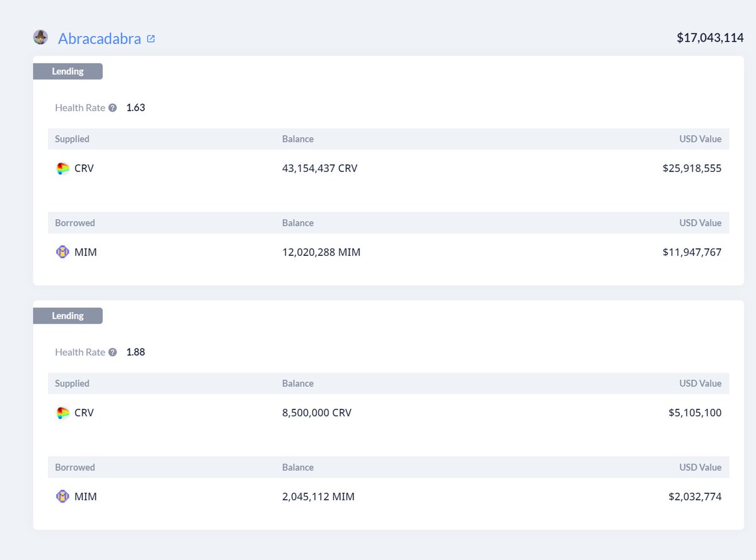Click USD Value header above $11,947,767
756x560 pixels.
pyautogui.click(x=701, y=223)
